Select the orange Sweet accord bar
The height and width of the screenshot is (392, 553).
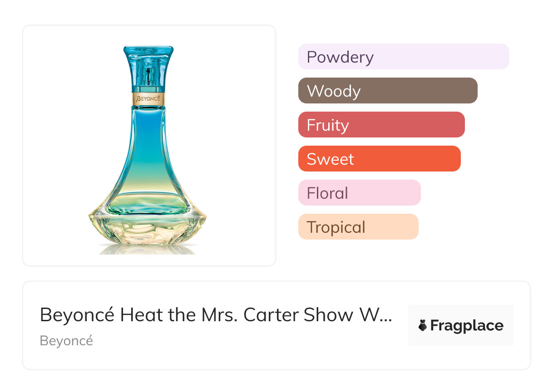click(x=379, y=159)
